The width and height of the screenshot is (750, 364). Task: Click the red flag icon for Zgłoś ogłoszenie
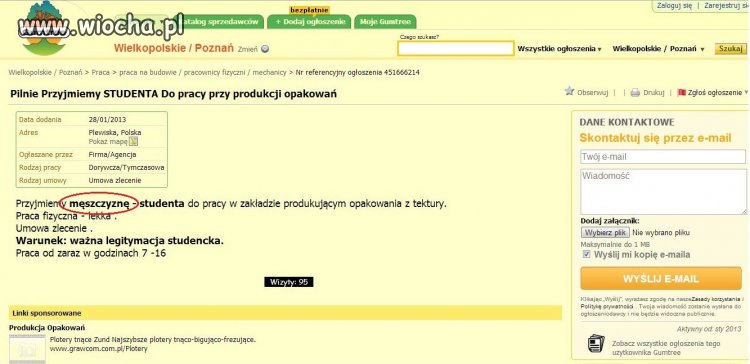pyautogui.click(x=682, y=92)
